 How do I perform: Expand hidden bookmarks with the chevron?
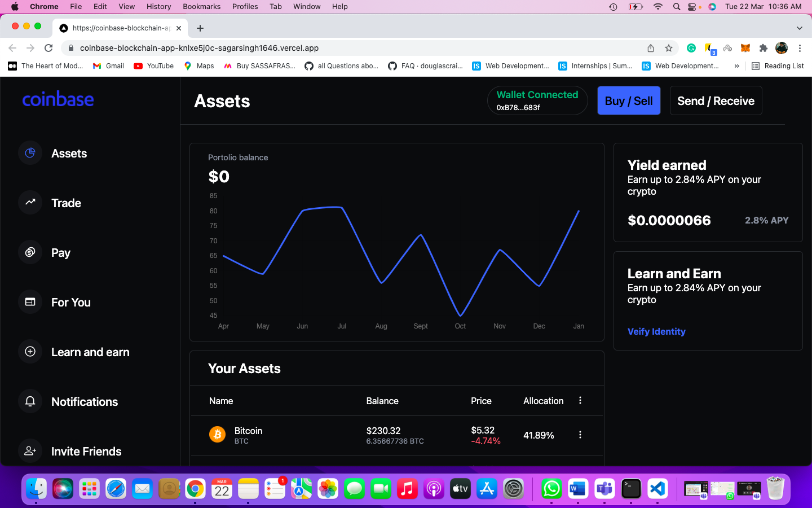point(736,66)
